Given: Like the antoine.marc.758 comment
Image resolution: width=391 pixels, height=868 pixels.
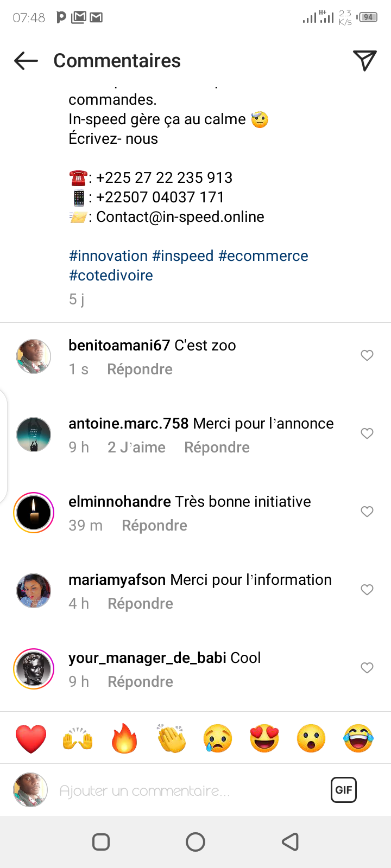Looking at the screenshot, I should 367,433.
